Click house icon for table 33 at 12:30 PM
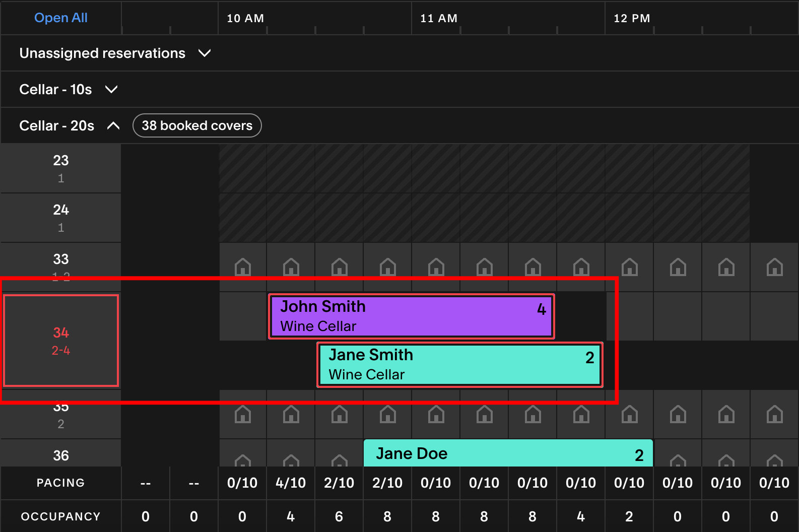 coord(726,267)
